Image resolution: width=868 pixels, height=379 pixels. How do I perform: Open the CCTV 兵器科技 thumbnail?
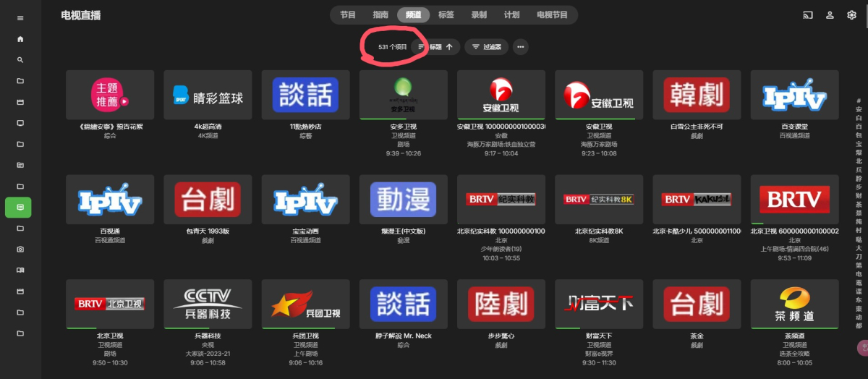point(208,305)
